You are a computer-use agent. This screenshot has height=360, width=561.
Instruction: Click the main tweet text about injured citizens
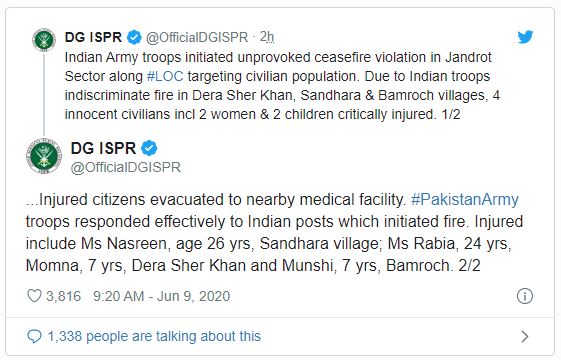click(x=274, y=233)
